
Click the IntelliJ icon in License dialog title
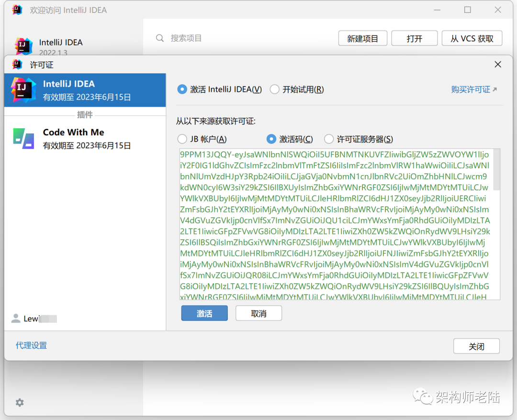(x=17, y=64)
